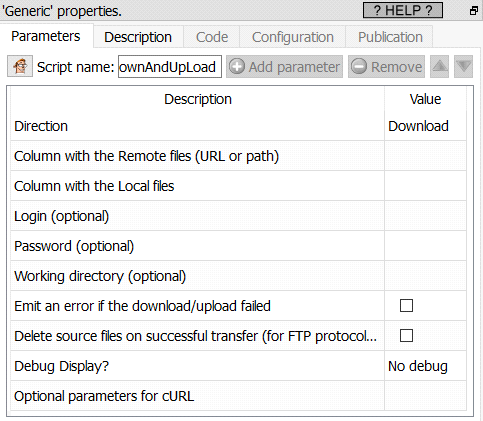The image size is (483, 421).
Task: Click the ? HELP ? button
Action: [x=403, y=10]
